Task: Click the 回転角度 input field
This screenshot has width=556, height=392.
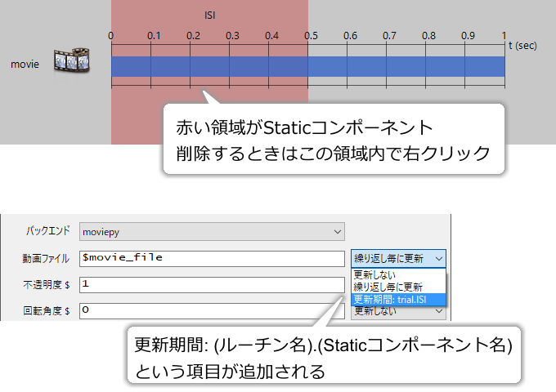Action: [x=212, y=311]
